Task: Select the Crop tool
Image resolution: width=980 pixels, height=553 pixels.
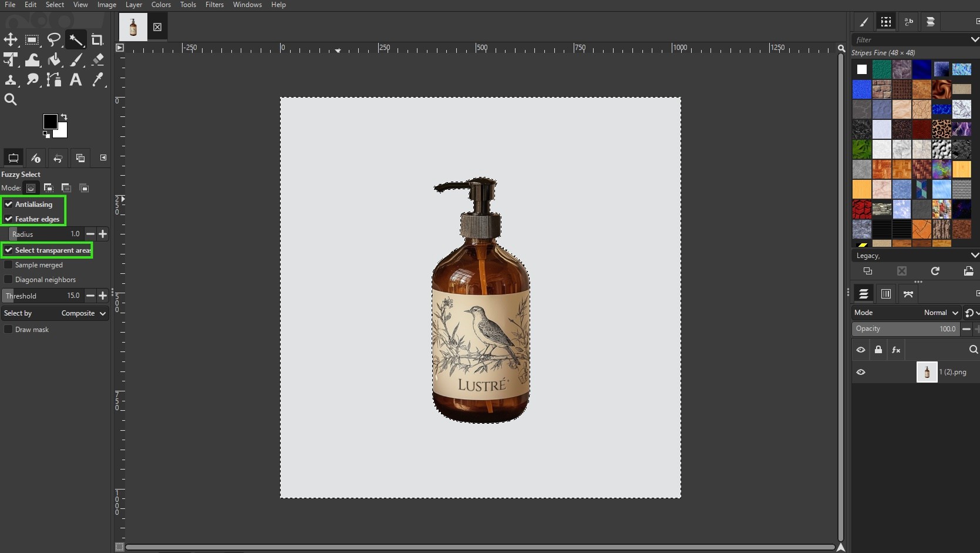Action: (97, 40)
